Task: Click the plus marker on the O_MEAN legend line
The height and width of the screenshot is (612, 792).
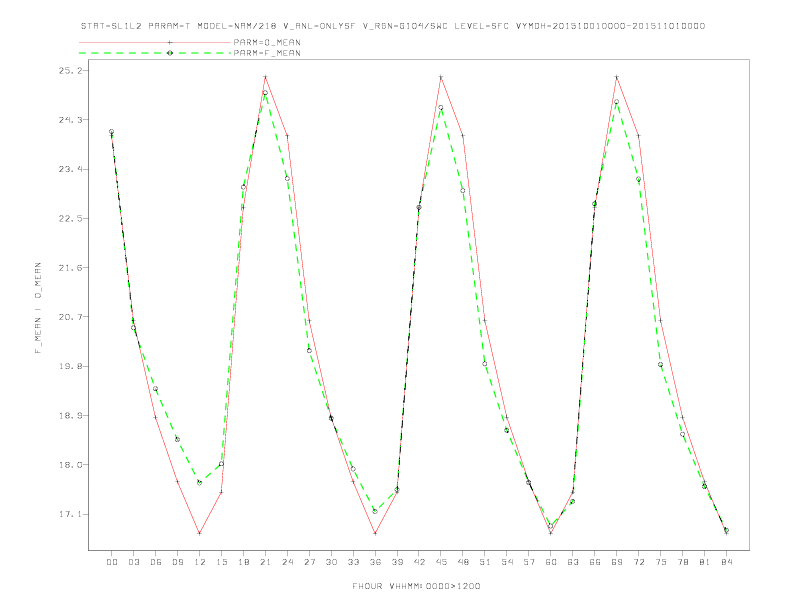Action: 170,42
